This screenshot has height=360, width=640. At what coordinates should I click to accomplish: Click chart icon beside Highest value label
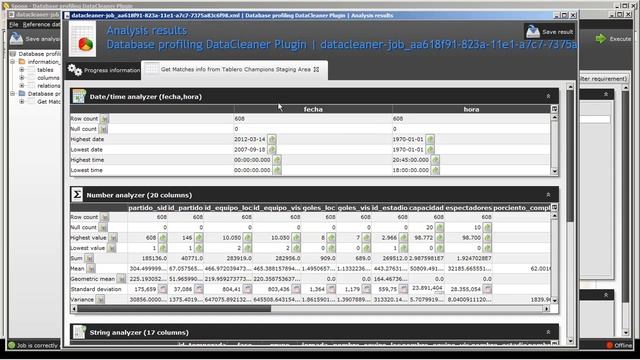pos(113,238)
